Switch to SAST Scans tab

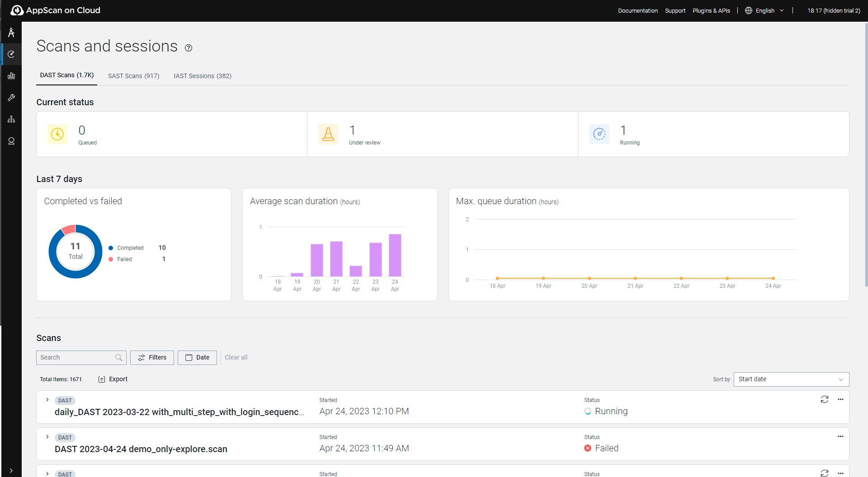click(x=133, y=76)
